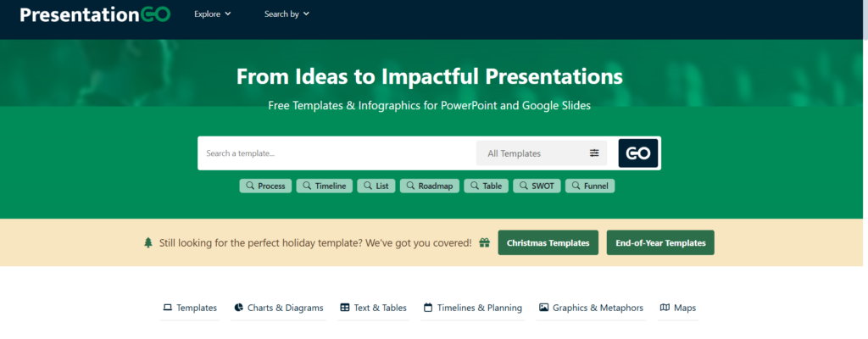
Task: Select the List quick search tag
Action: [376, 186]
